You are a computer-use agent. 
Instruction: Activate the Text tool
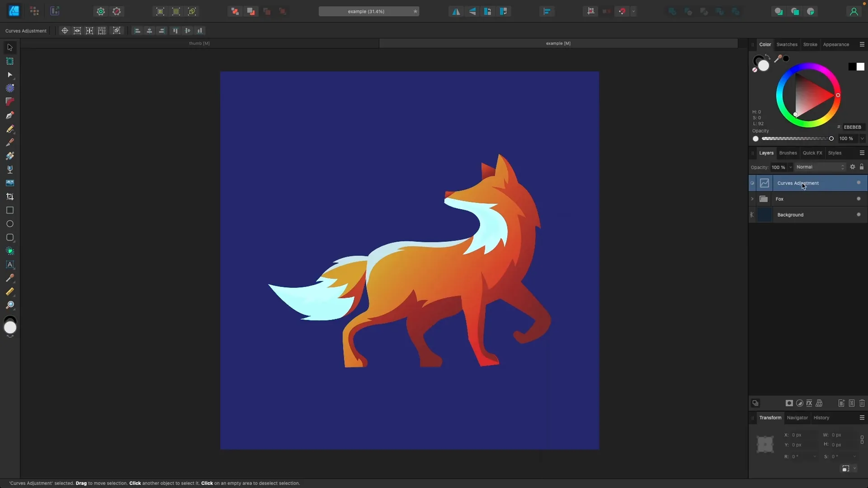click(x=9, y=265)
